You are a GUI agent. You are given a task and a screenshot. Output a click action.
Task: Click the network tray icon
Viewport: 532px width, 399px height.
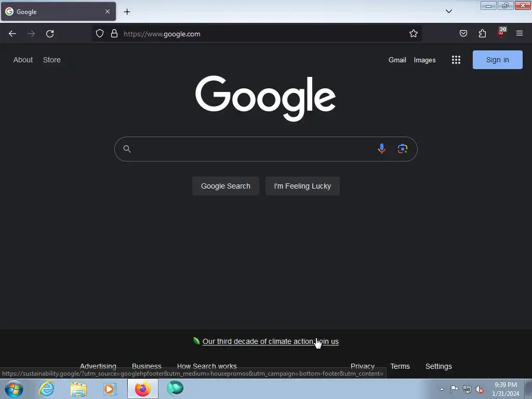(467, 390)
